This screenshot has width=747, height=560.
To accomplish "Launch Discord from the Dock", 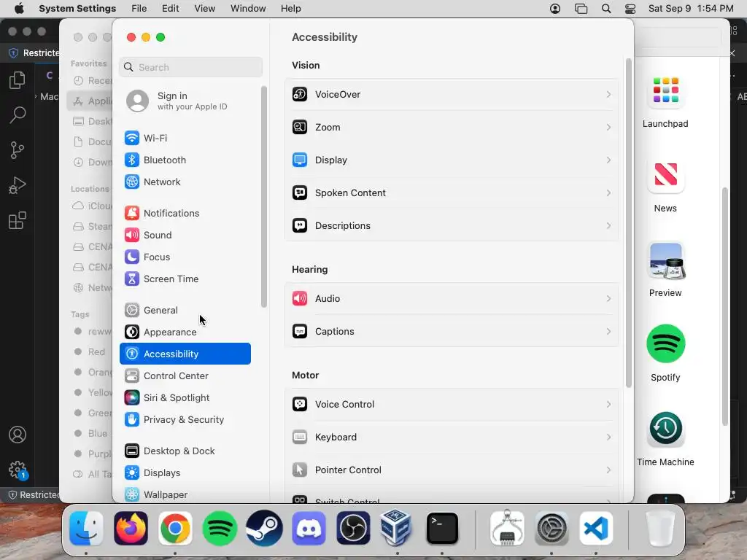I will pyautogui.click(x=309, y=528).
